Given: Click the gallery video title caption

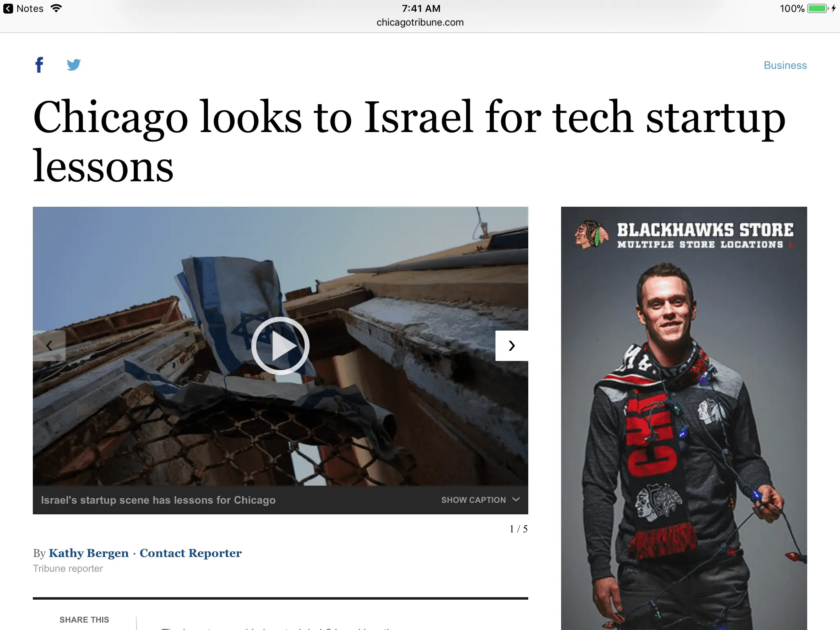Looking at the screenshot, I should [x=158, y=500].
